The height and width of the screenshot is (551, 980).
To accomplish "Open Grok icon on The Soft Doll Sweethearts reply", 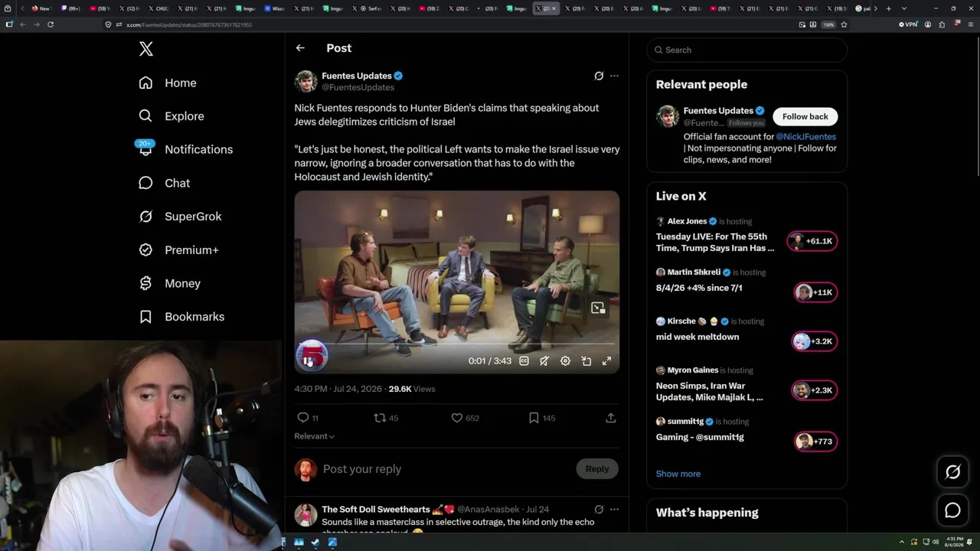I will coord(599,509).
